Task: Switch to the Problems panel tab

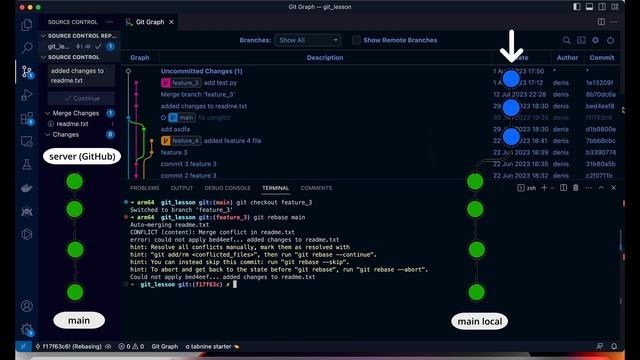Action: 144,188
